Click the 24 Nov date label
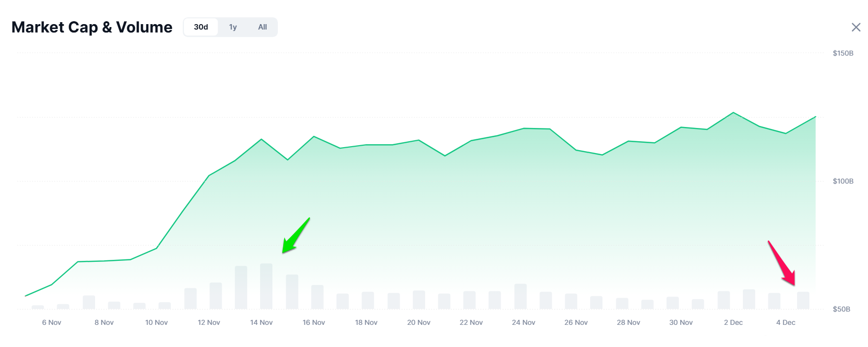Viewport: 868px width, 347px height. click(523, 322)
